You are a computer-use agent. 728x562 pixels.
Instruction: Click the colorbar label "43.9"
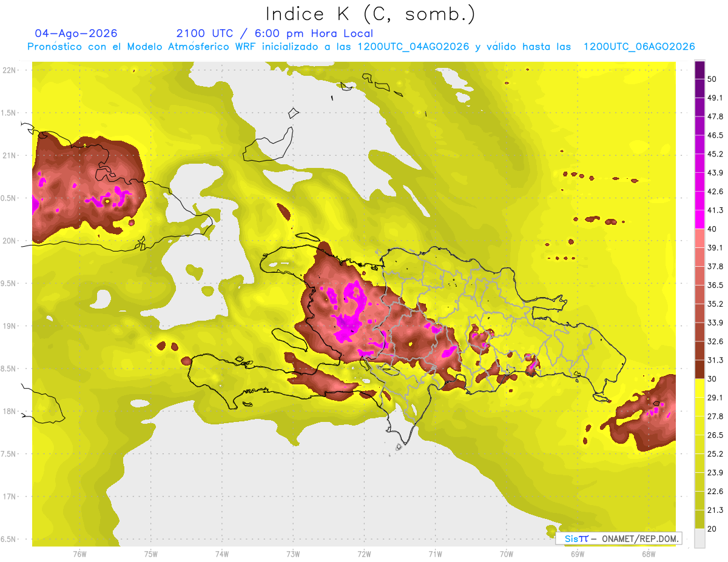715,173
